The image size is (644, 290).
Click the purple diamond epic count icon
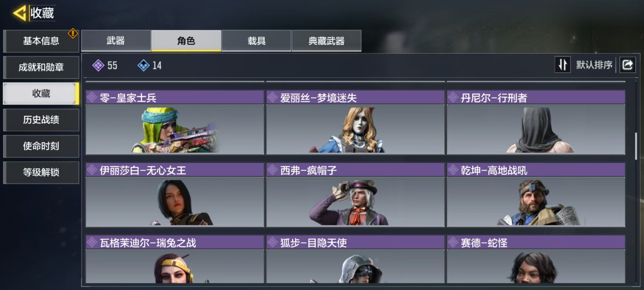coord(98,65)
